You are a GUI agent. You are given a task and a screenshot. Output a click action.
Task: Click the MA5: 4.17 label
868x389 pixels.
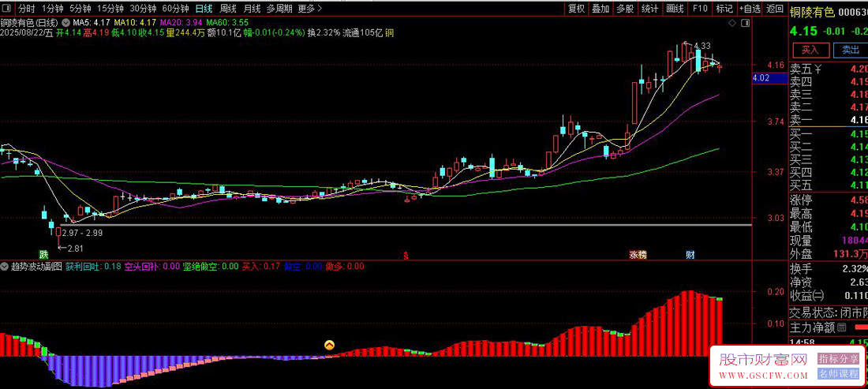[x=92, y=23]
